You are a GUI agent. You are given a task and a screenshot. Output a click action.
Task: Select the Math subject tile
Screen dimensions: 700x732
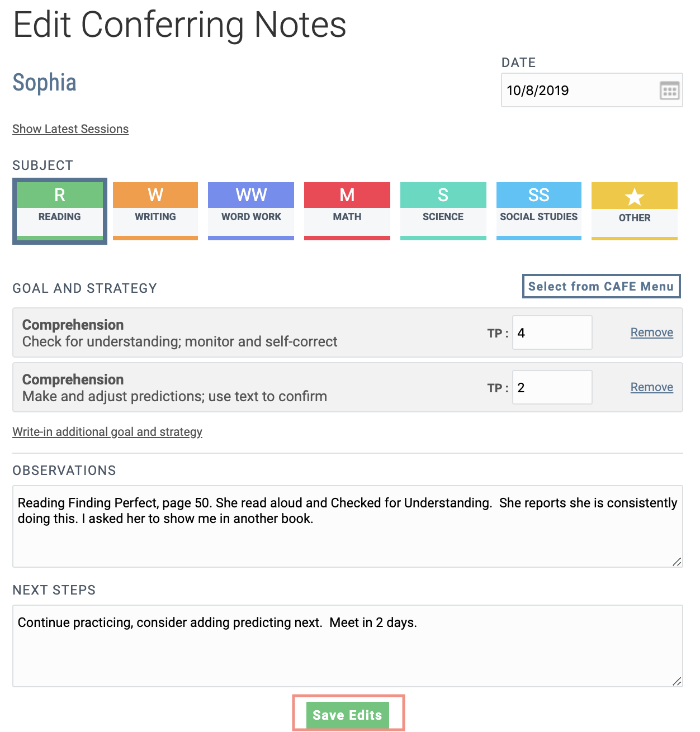(347, 211)
